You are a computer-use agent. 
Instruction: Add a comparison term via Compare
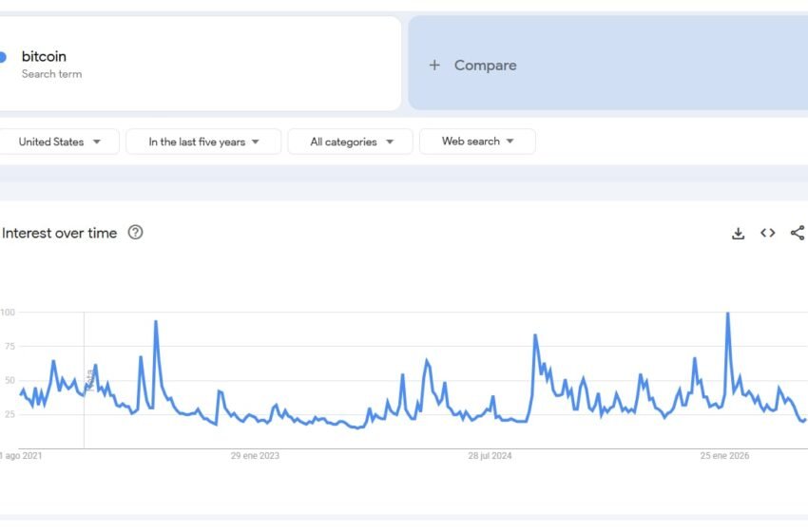pos(608,63)
